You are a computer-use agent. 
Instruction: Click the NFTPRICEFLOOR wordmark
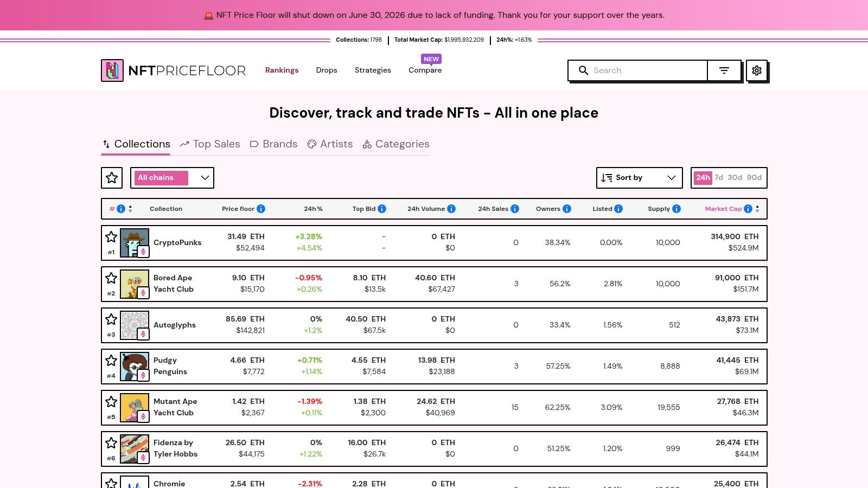tap(187, 70)
